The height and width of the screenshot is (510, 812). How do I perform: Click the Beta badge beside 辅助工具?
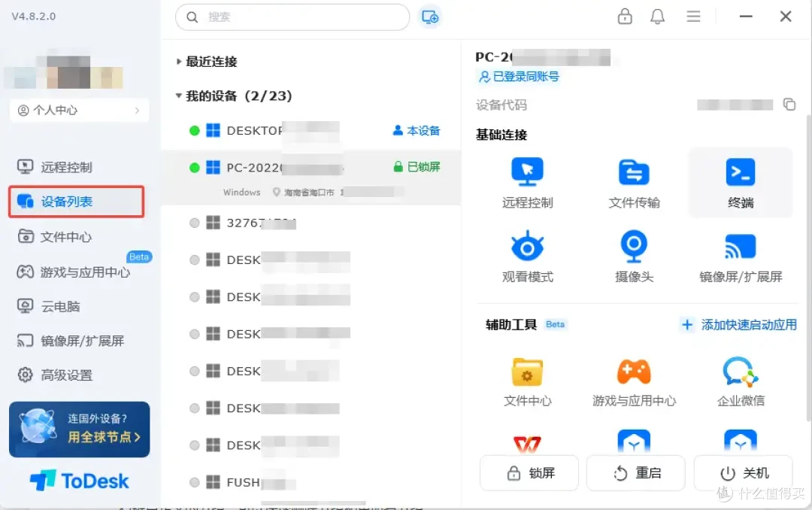click(555, 324)
